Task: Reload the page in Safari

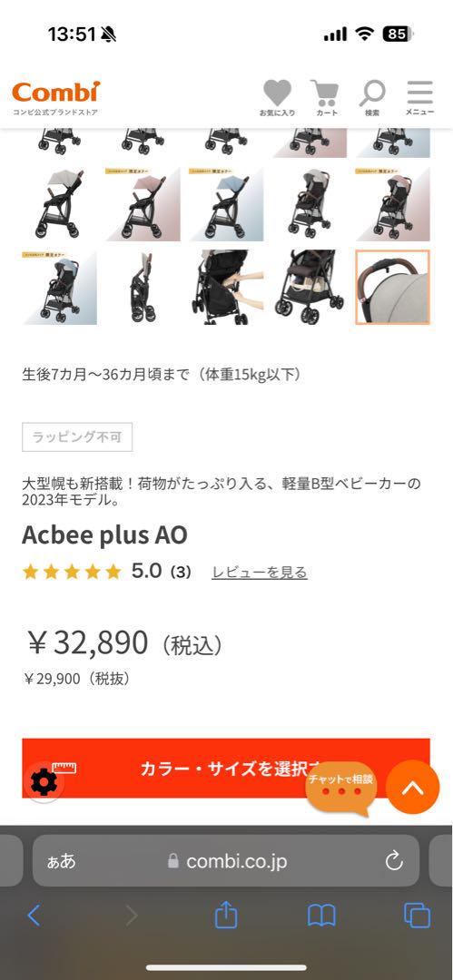Action: [x=394, y=861]
